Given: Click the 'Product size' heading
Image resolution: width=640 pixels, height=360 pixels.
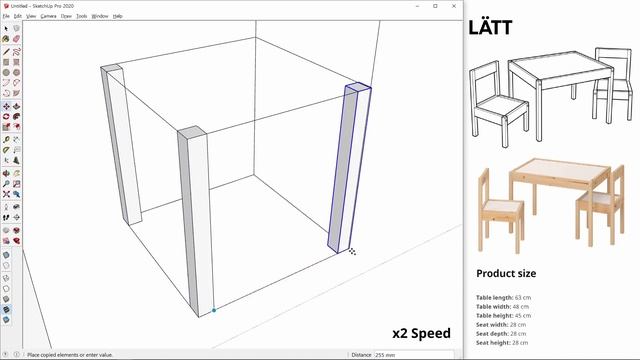Looking at the screenshot, I should tap(506, 273).
